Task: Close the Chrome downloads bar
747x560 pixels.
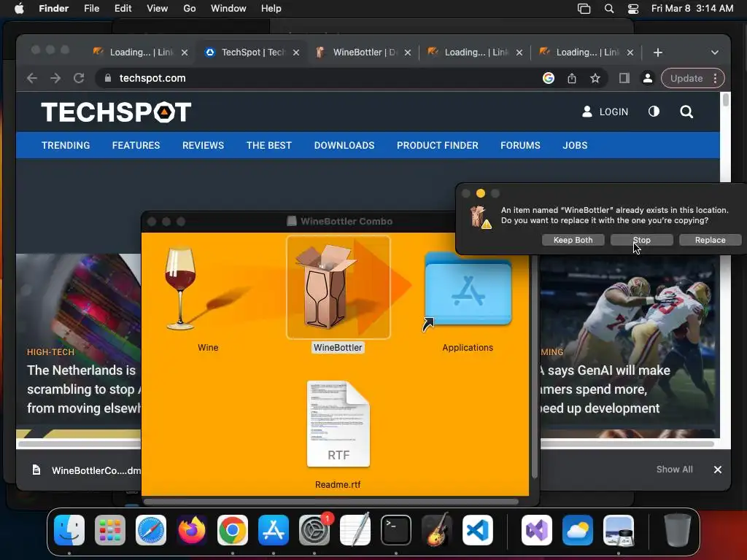Action: [x=718, y=470]
